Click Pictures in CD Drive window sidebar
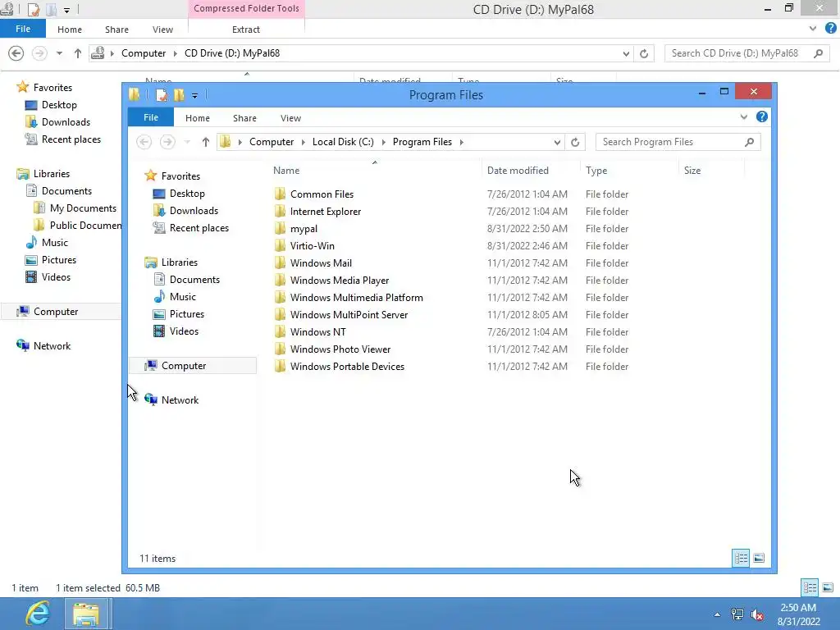Image resolution: width=840 pixels, height=630 pixels. 59,260
